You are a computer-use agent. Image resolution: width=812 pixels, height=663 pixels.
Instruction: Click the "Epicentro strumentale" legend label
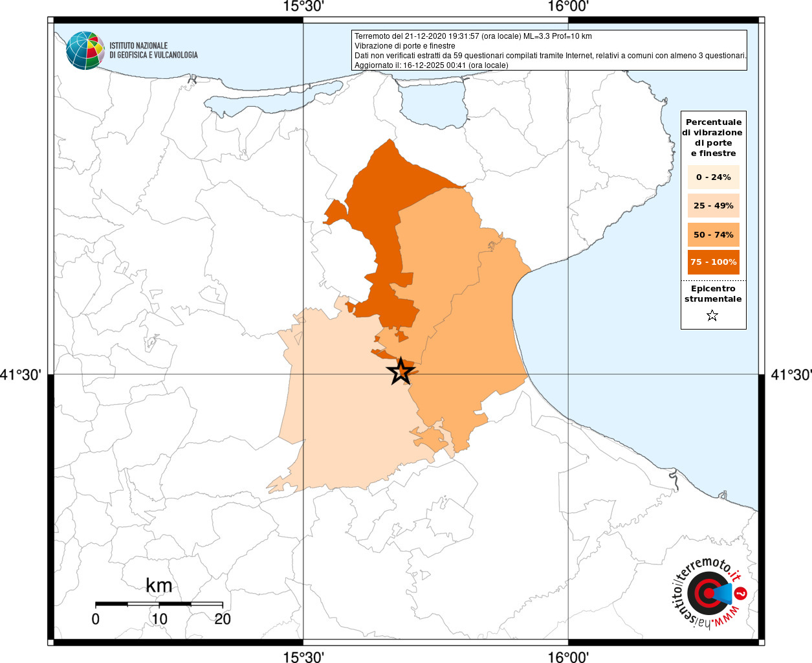coord(713,294)
